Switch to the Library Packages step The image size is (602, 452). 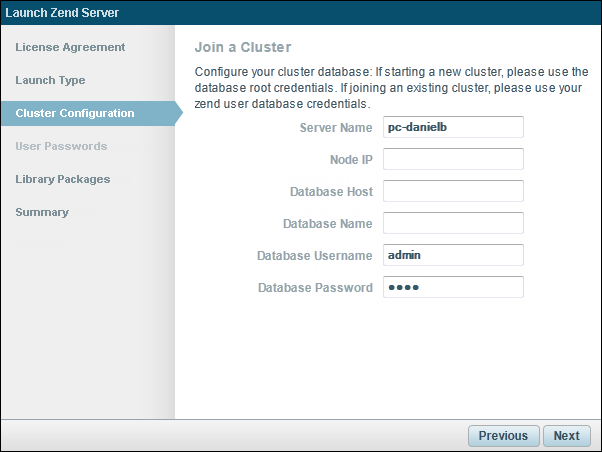(x=63, y=179)
